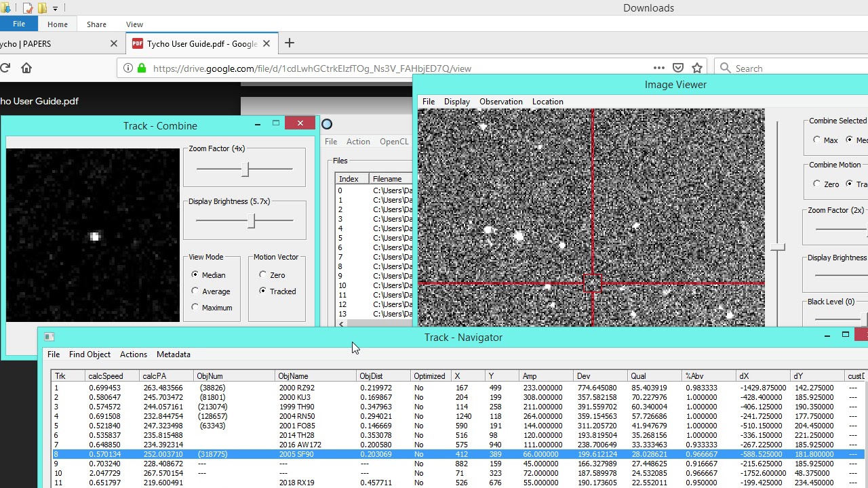The image size is (868, 488).
Task: Click the browser reload icon
Action: [x=5, y=68]
